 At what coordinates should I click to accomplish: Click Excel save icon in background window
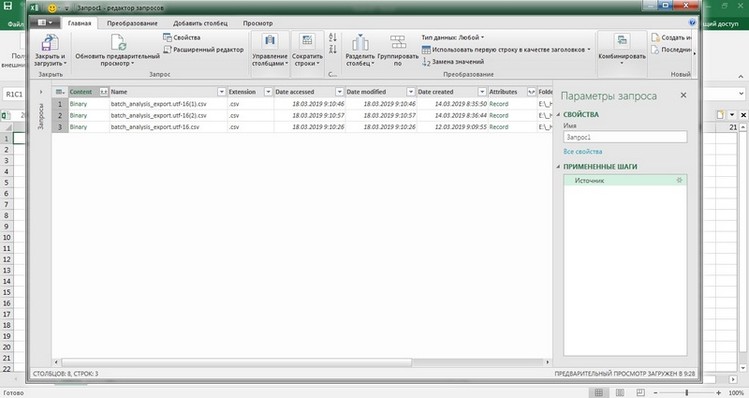point(8,6)
